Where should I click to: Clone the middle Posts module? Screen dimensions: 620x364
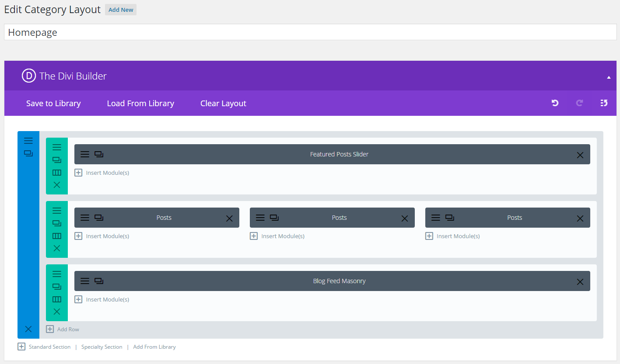[x=274, y=218]
